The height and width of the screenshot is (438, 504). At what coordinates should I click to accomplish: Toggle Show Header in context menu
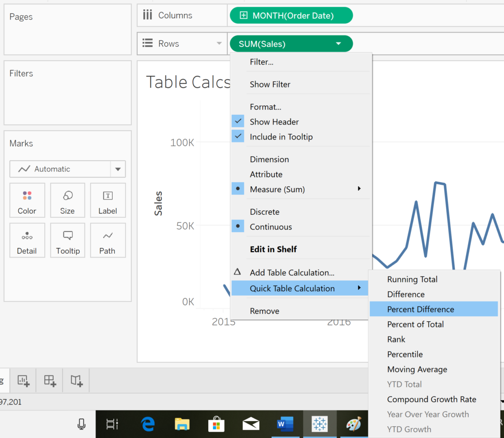tap(274, 122)
